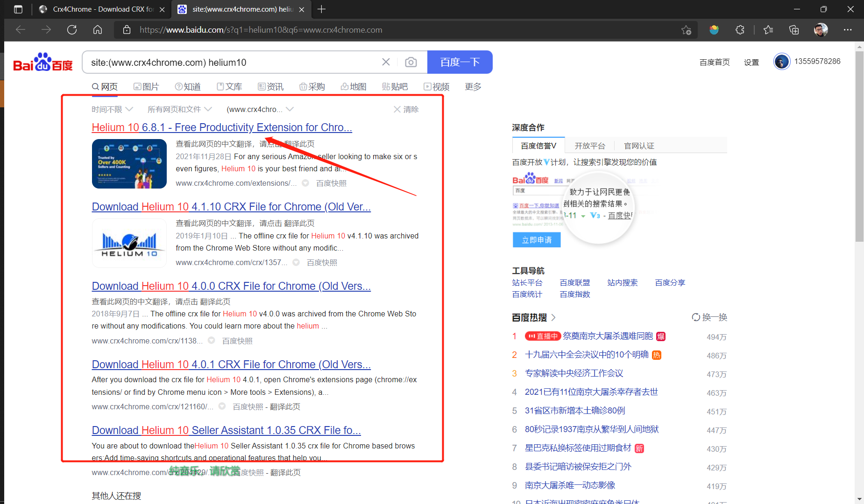The height and width of the screenshot is (504, 864).
Task: Open Helium 10 Seller Assistant result link
Action: (227, 430)
